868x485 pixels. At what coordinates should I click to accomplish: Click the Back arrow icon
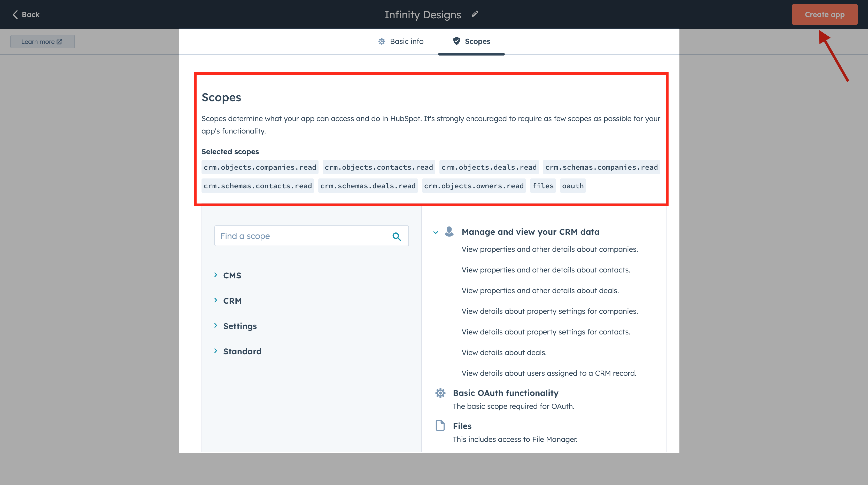coord(15,14)
